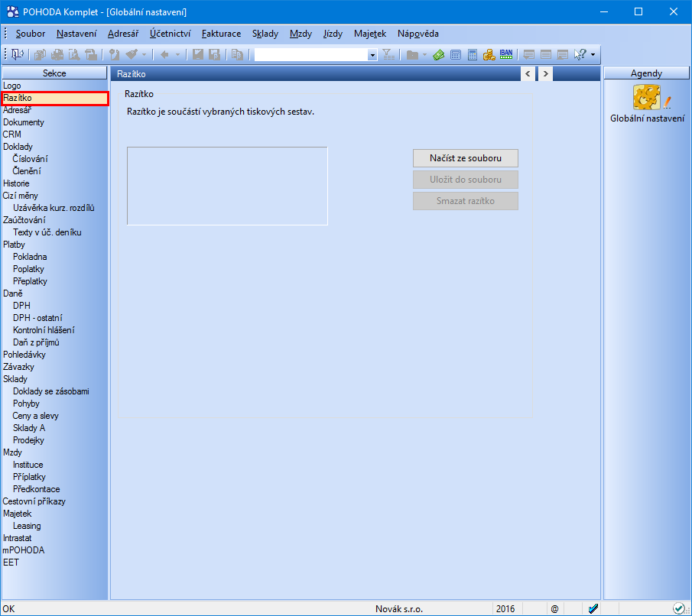Open the Soubor menu
This screenshot has height=616, width=692.
31,34
